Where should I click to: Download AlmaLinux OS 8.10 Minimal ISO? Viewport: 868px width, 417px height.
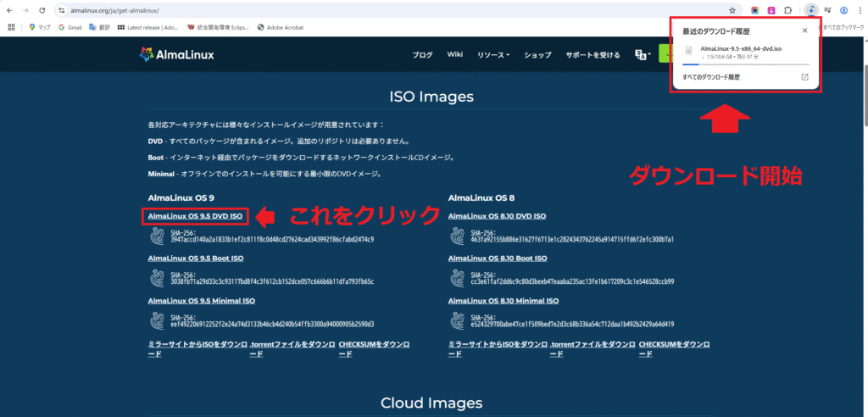(x=504, y=301)
